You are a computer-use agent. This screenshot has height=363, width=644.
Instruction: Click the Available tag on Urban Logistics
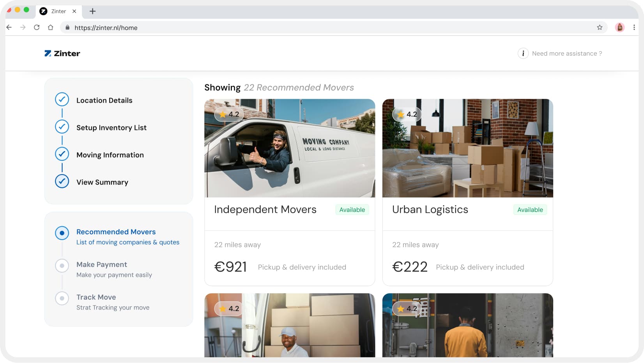pos(530,210)
